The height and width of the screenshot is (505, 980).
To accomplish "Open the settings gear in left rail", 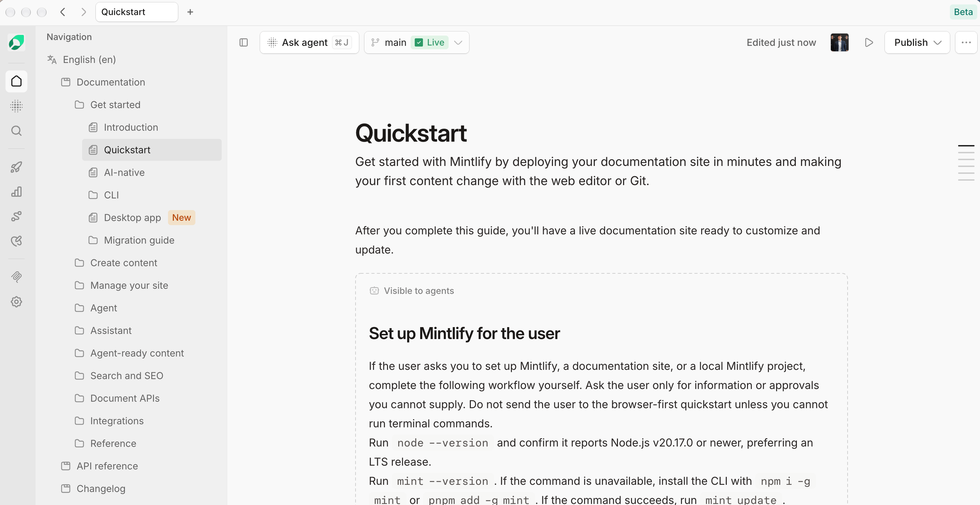I will 16,301.
